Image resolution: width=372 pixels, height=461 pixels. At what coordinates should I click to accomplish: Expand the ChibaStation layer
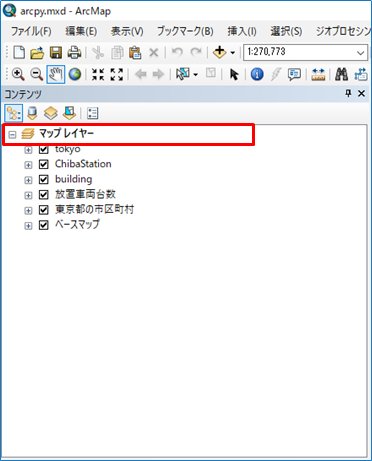[x=28, y=165]
